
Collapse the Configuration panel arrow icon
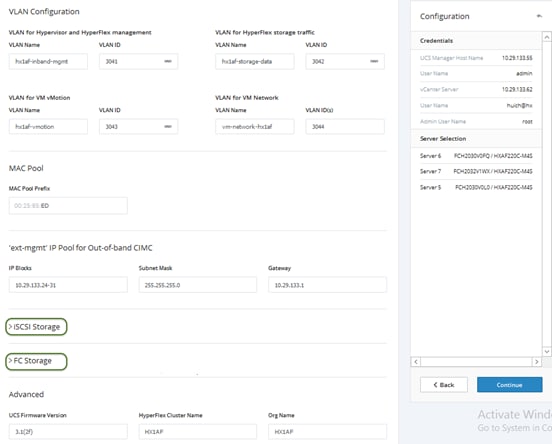point(539,16)
